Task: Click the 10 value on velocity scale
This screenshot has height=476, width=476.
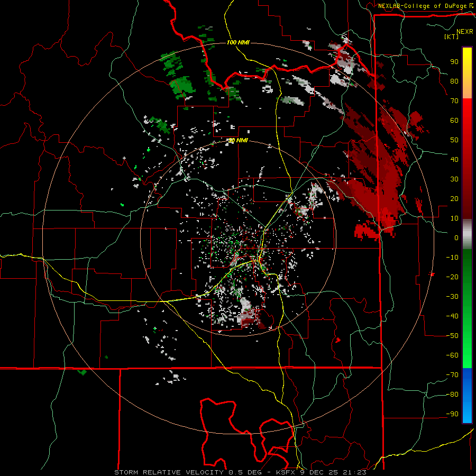Action: coord(454,218)
